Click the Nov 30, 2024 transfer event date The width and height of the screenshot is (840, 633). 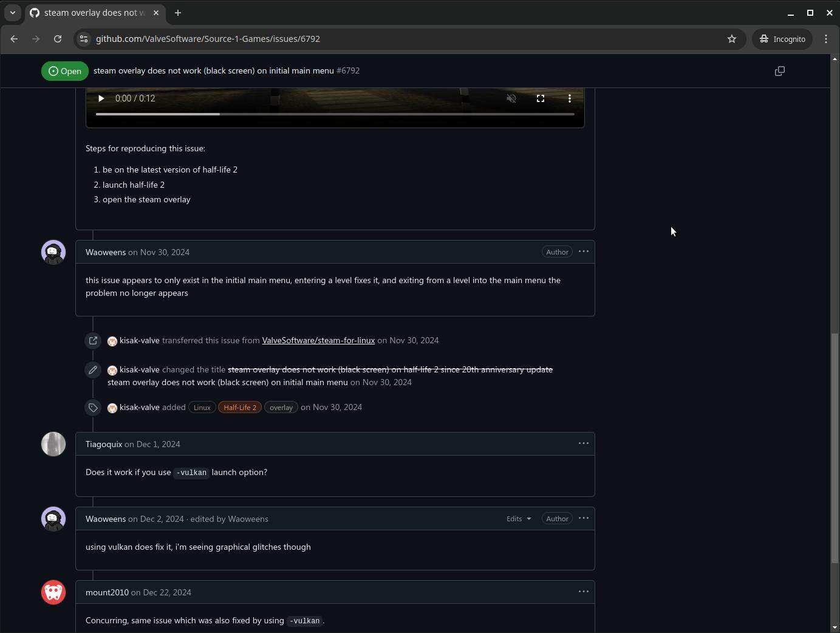point(414,340)
